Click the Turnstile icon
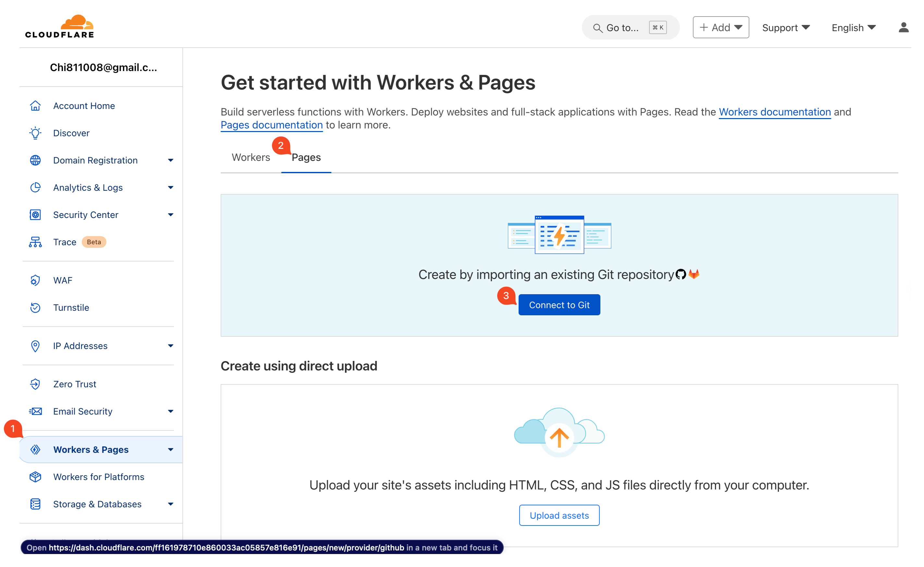This screenshot has width=924, height=567. (35, 308)
